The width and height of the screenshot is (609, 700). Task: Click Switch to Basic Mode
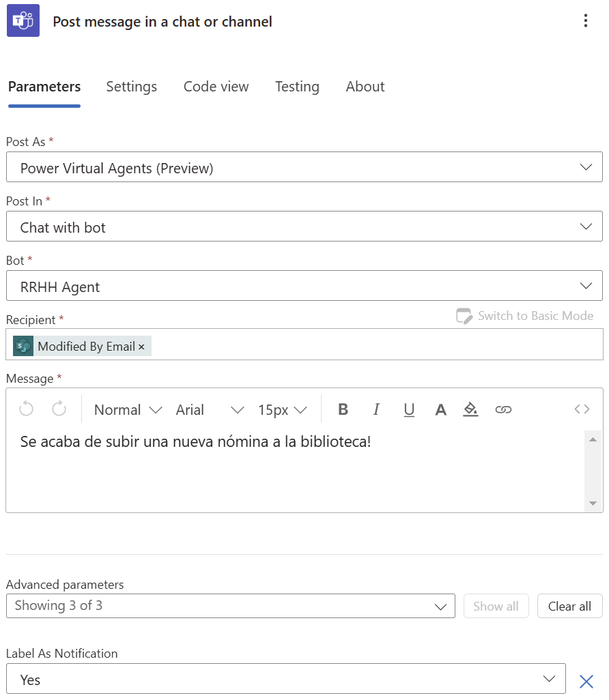coord(524,315)
